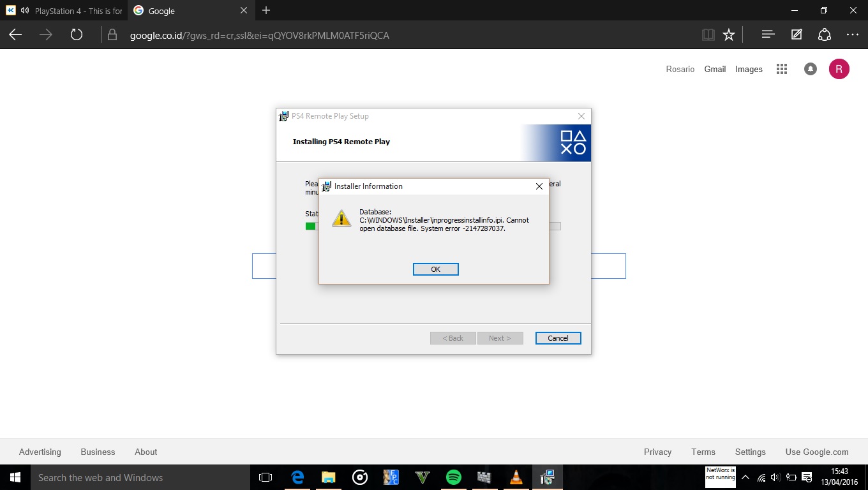868x490 pixels.
Task: Close the PS4 Remote Play Setup window
Action: point(581,116)
